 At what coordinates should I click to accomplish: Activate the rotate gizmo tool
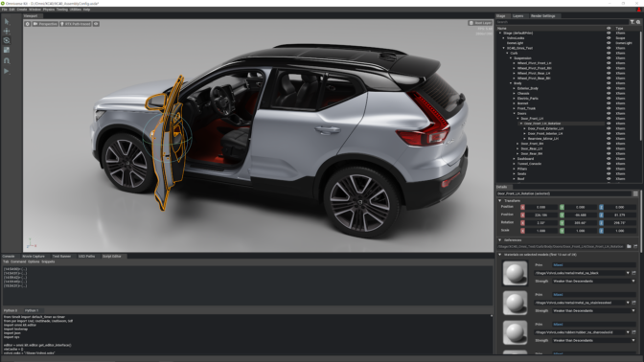click(7, 40)
